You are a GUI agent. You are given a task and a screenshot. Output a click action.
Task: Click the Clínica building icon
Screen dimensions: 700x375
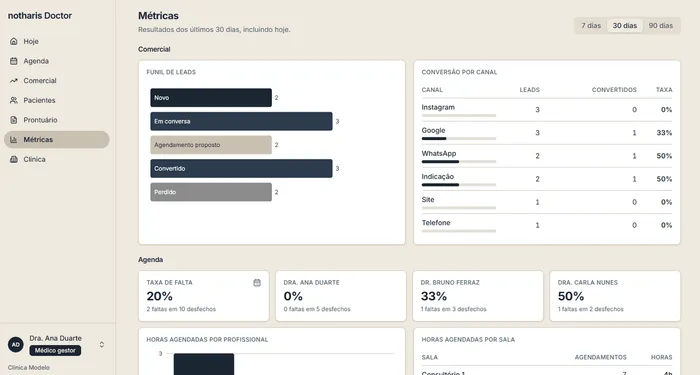point(14,159)
